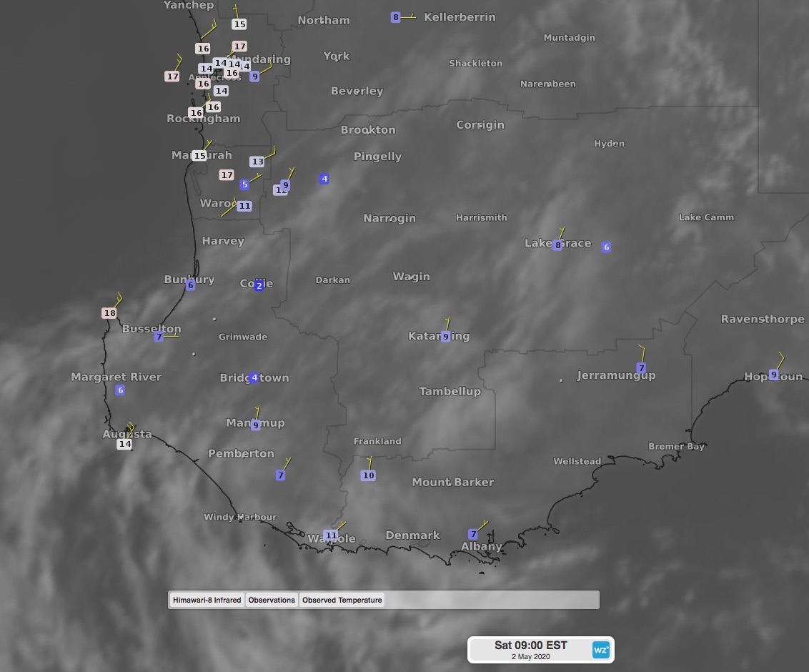Select the wind barb near Walpole
The image size is (809, 672).
coord(342,525)
